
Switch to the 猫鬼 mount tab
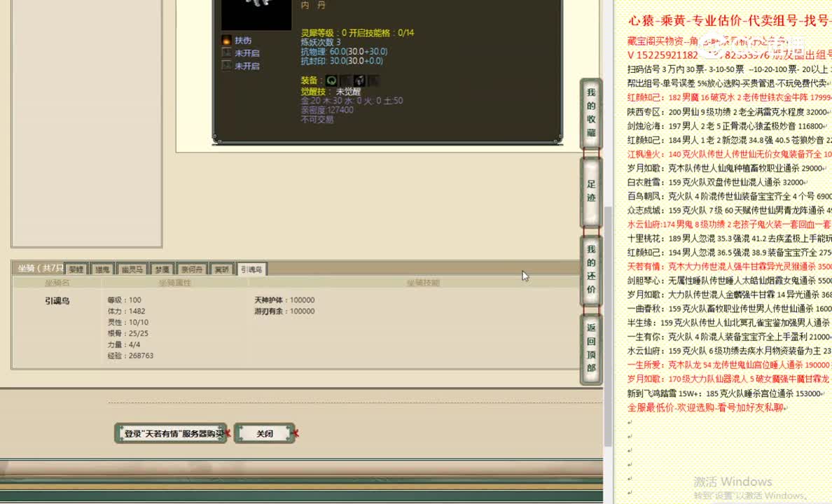(102, 269)
